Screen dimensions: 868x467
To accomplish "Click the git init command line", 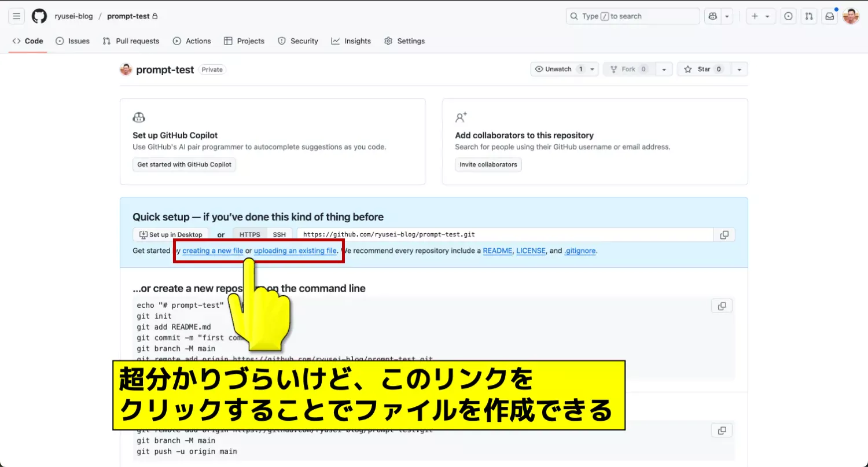I will click(155, 316).
